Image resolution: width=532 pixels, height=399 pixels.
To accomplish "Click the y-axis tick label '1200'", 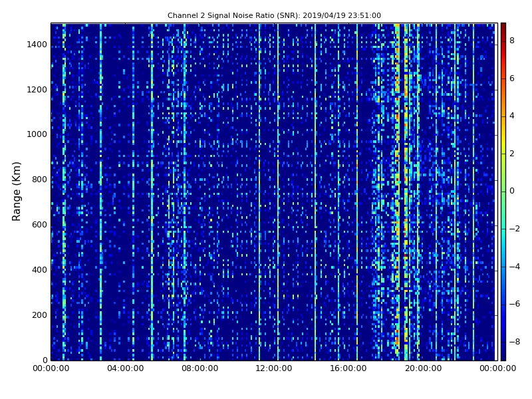I will tap(37, 90).
